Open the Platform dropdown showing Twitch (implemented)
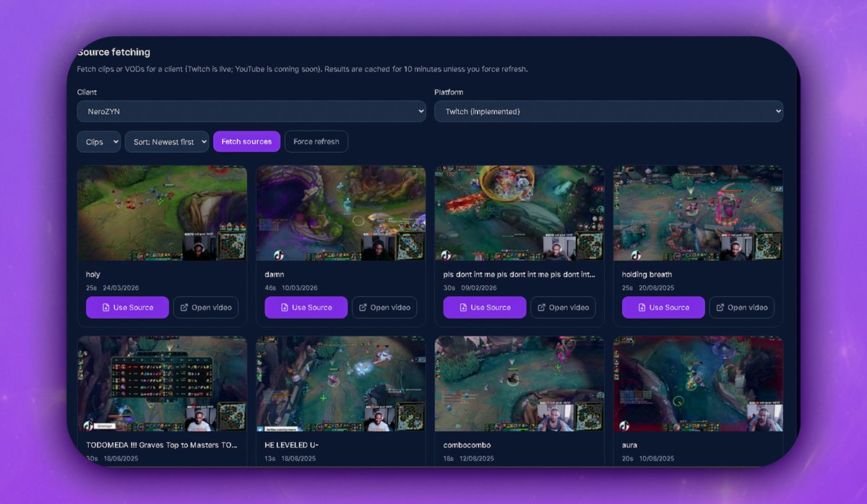Screen dimensions: 867x504 (608, 111)
